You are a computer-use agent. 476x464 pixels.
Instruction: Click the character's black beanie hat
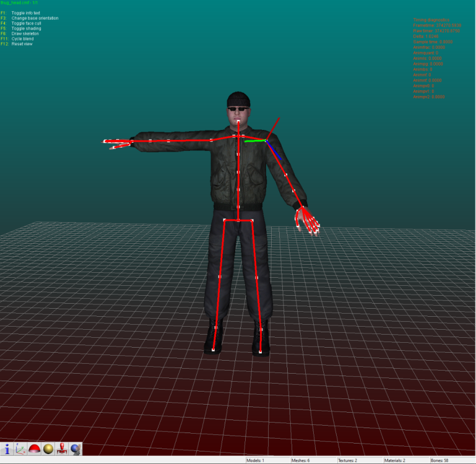238,99
